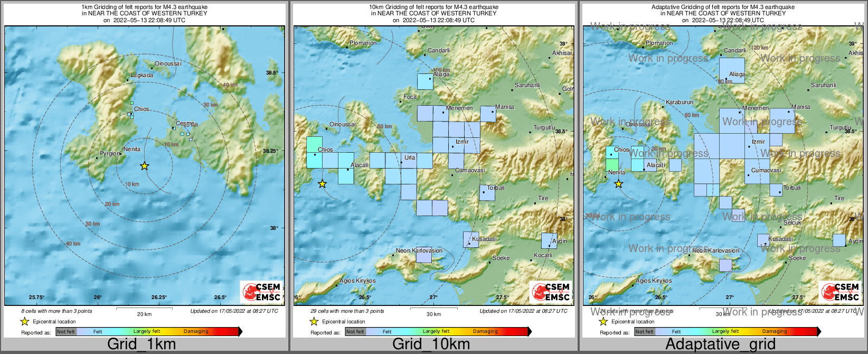Click the blue cell at Aliaga in Grid_10km
Screen dimensions: 868x354
tap(425, 81)
